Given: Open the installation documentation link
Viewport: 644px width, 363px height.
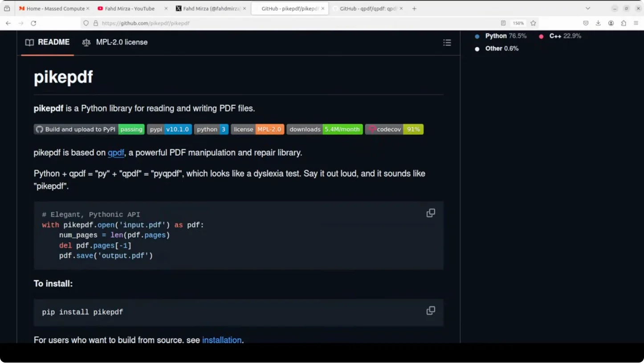Looking at the screenshot, I should [x=222, y=340].
